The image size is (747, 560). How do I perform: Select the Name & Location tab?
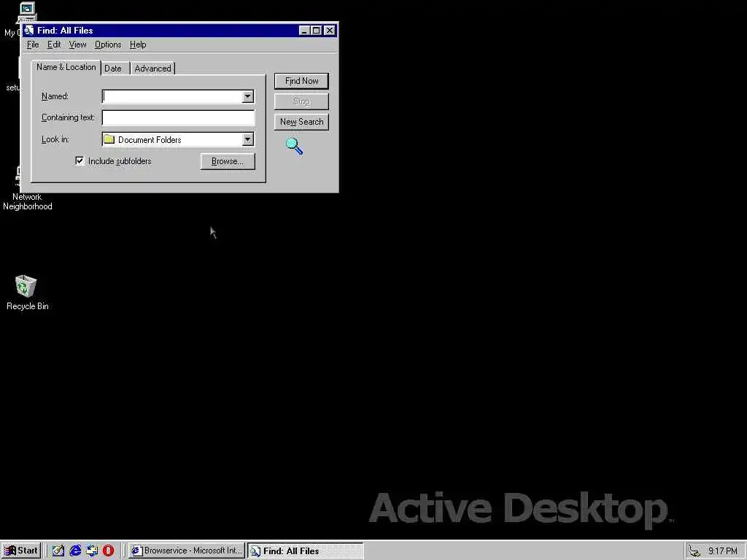click(66, 67)
